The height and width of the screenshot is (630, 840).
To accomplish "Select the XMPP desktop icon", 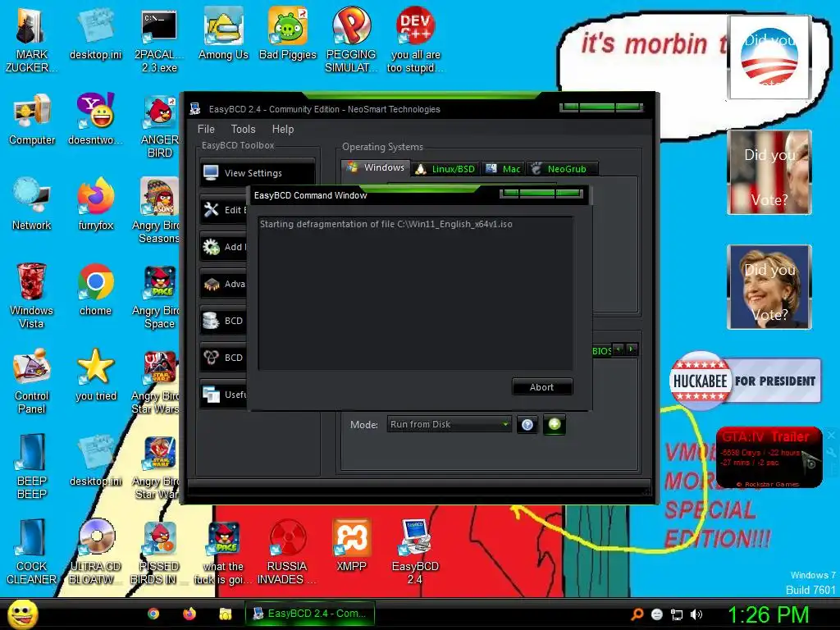I will 351,545.
